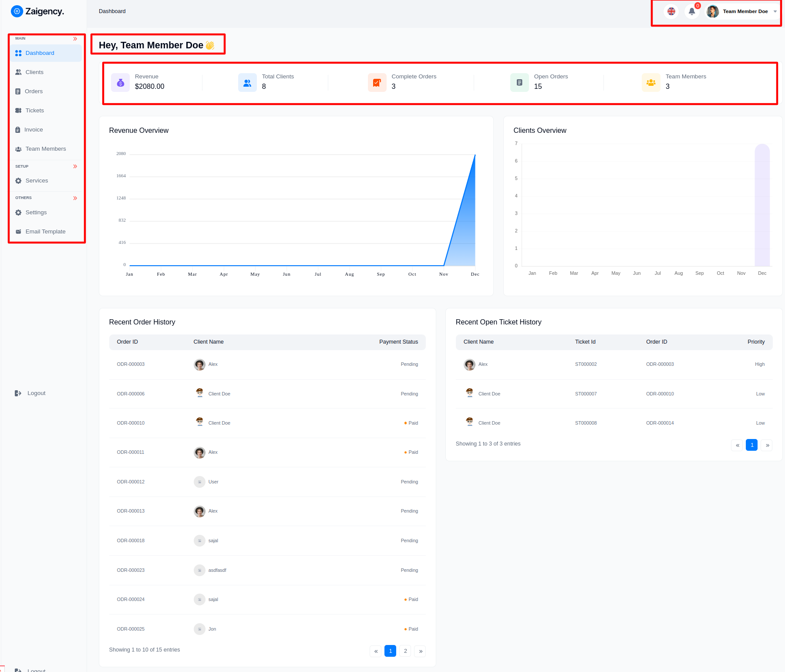Click the Ticket Id column header

tap(585, 342)
